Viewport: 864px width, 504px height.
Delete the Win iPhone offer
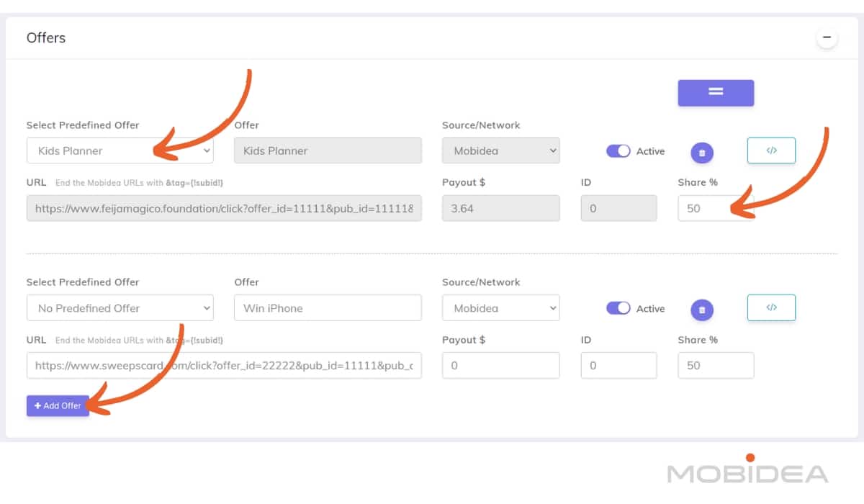[702, 310]
